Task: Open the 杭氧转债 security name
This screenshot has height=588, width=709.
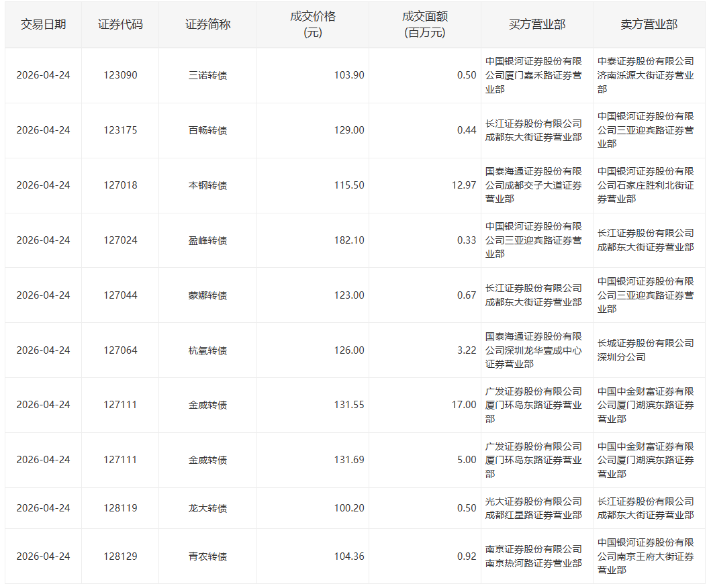Action: 207,350
